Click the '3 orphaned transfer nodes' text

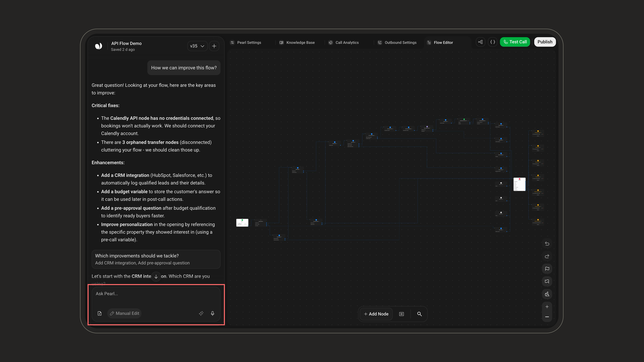click(x=150, y=142)
